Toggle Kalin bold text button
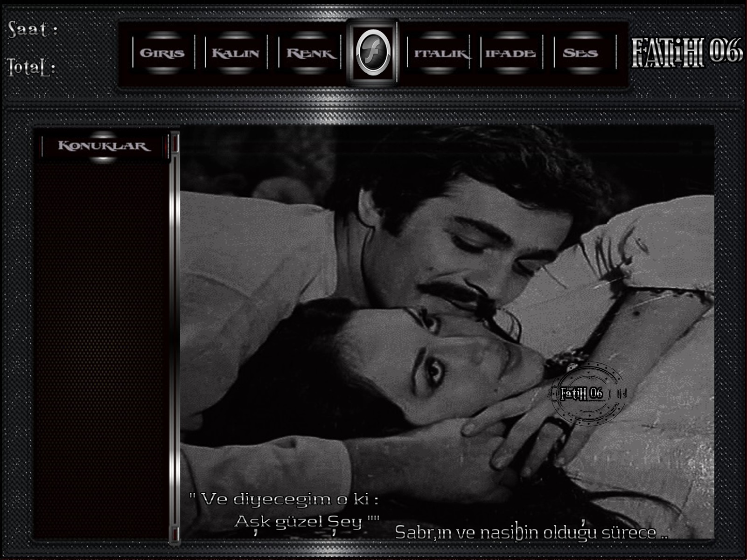Viewport: 747px width, 560px height. [x=236, y=53]
